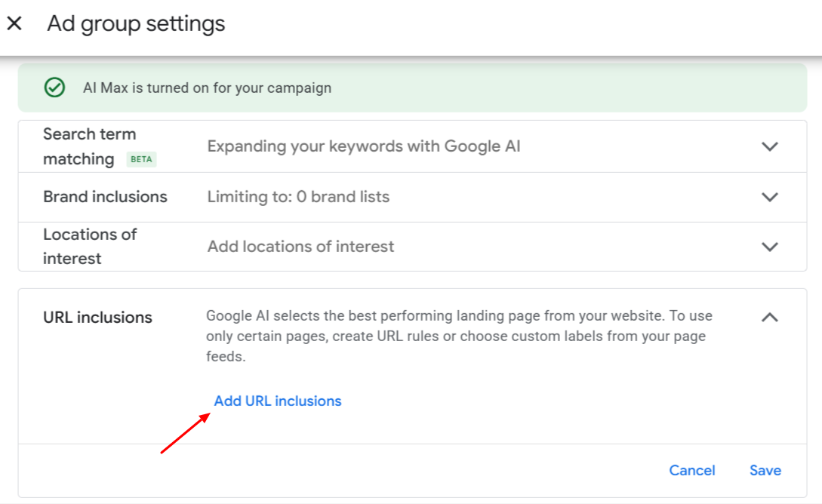Expand the Brand inclusions chevron
Viewport: 822px width, 504px height.
tap(769, 197)
